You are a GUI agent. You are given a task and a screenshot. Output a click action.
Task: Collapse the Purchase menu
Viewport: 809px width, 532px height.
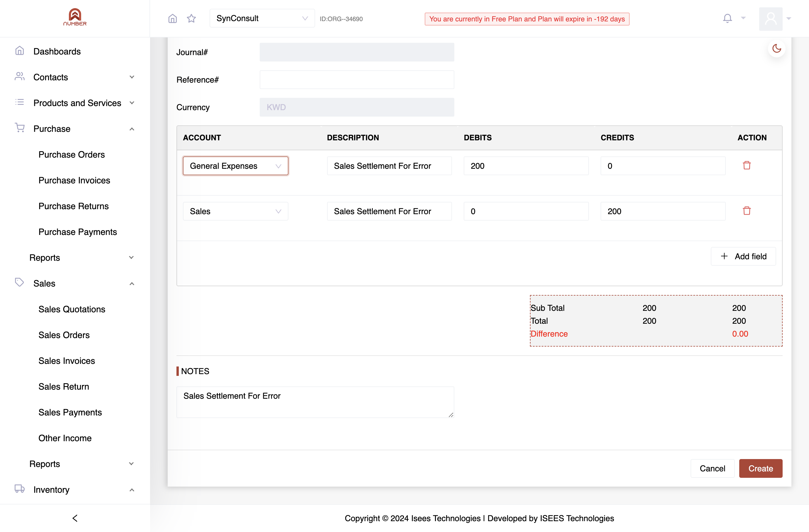(75, 129)
